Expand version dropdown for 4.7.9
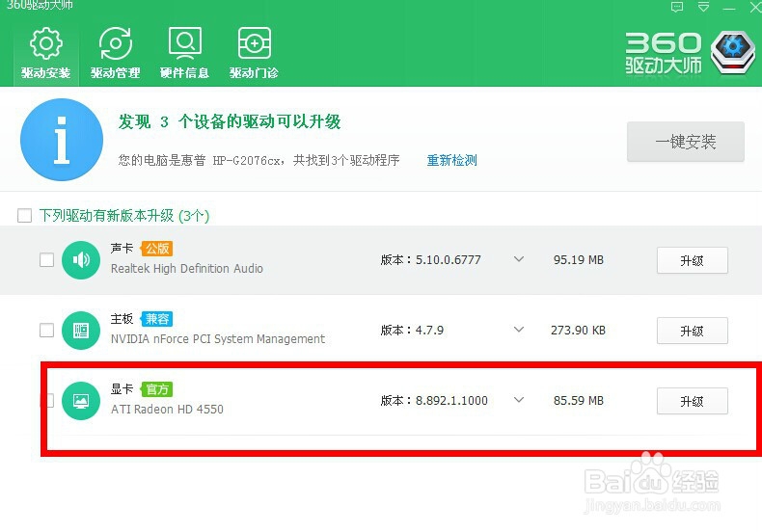The width and height of the screenshot is (762, 532). (519, 330)
